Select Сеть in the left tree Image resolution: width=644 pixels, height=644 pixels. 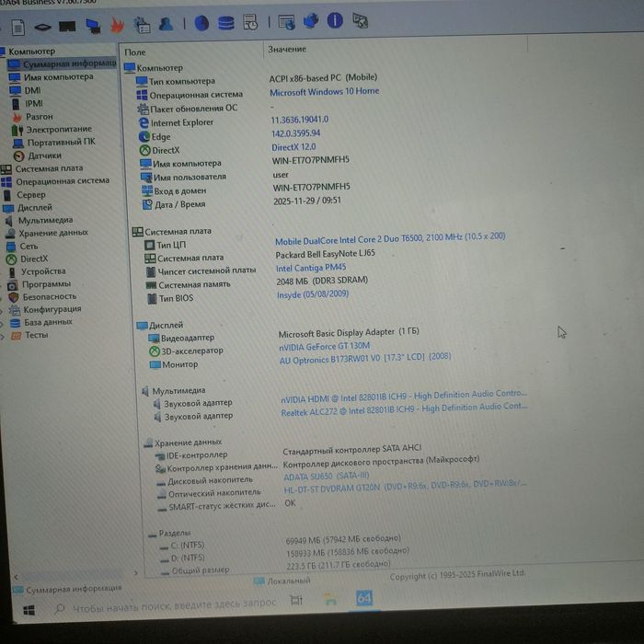pyautogui.click(x=29, y=246)
